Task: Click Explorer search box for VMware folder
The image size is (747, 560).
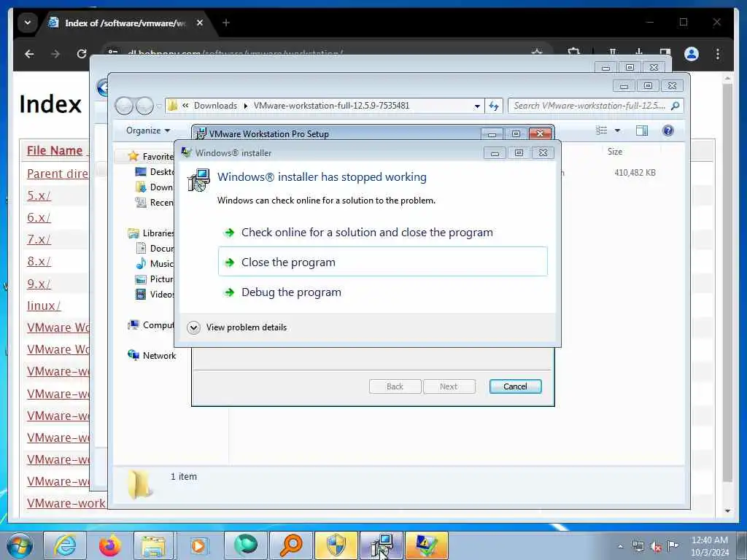Action: 589,106
